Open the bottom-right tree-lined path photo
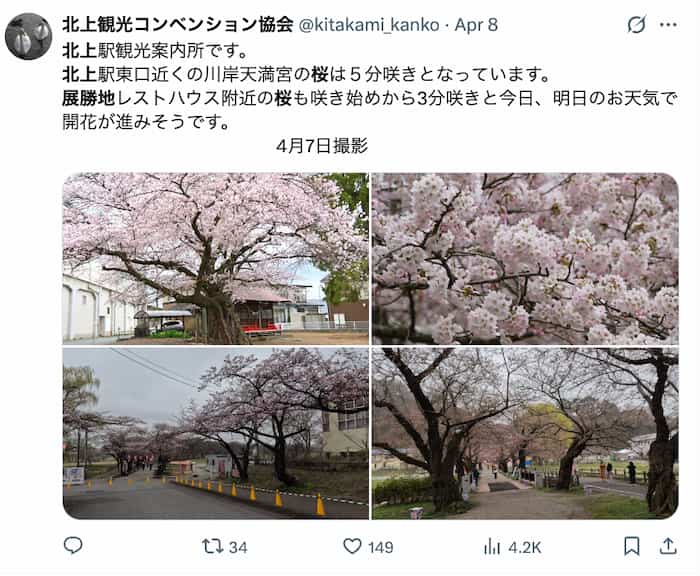 (525, 433)
